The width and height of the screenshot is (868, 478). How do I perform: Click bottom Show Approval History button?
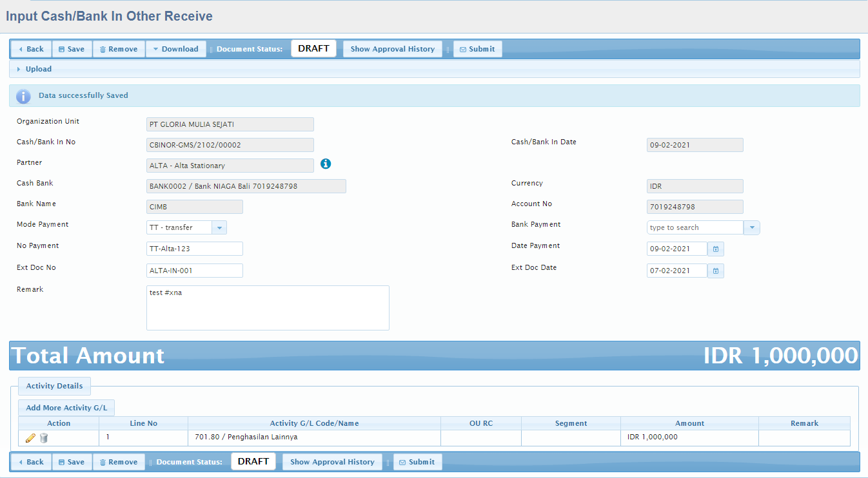pos(332,462)
